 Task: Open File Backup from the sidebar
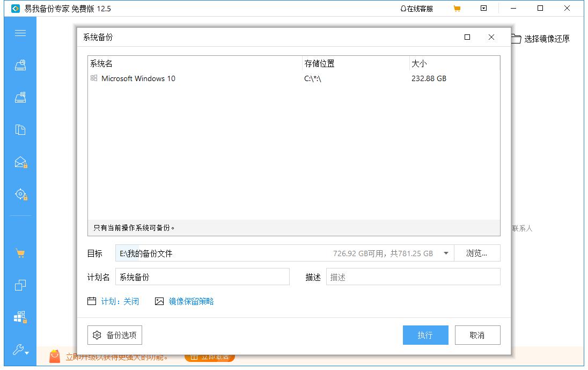click(20, 129)
